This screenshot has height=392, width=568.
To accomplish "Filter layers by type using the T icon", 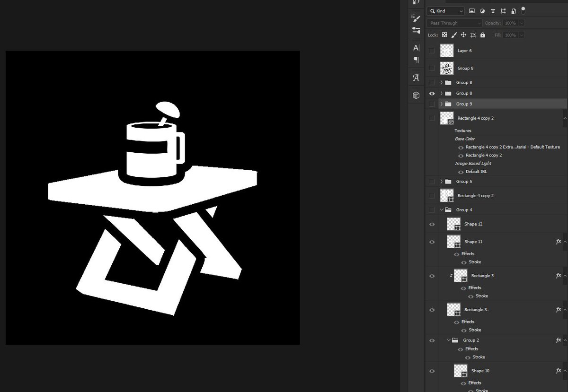I will click(x=493, y=11).
